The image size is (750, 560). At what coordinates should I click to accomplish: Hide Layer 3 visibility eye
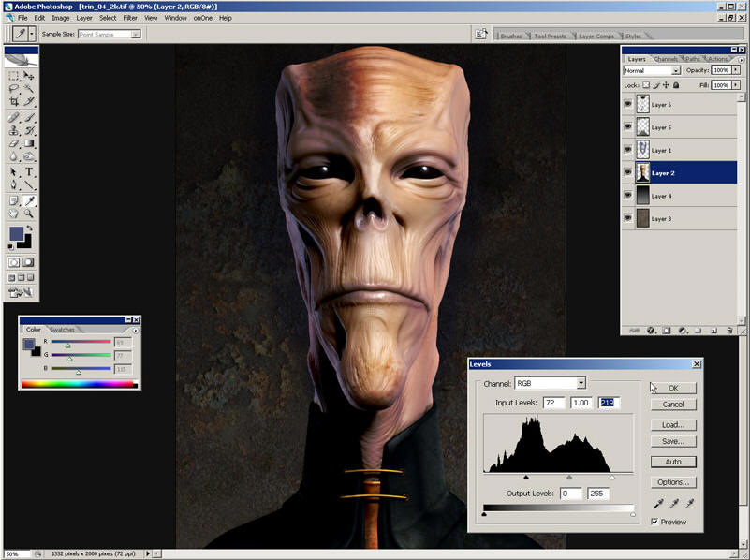click(x=628, y=218)
